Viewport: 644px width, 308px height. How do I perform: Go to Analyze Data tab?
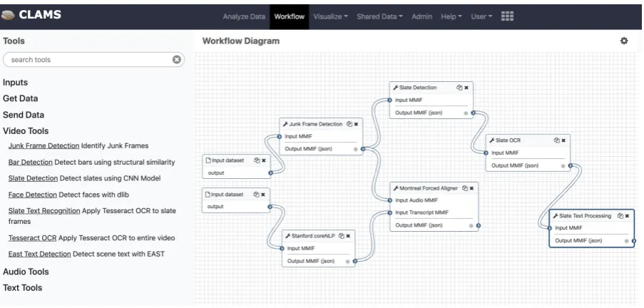tap(244, 16)
